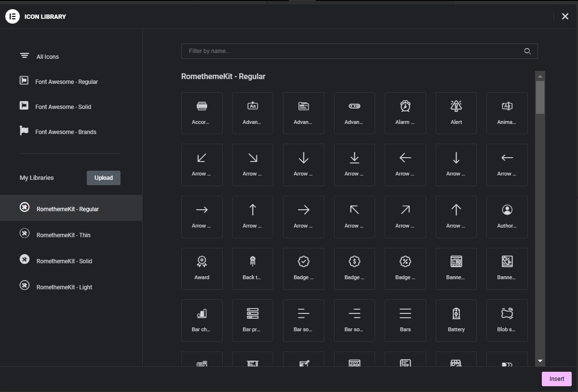Close the Icon Library dialog
Screen dimensions: 578x392
565,16
